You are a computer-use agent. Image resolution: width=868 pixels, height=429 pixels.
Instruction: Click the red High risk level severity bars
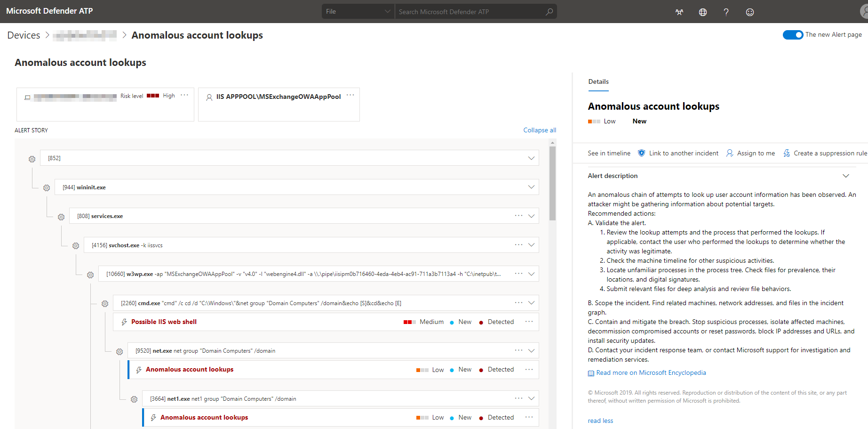pyautogui.click(x=152, y=95)
